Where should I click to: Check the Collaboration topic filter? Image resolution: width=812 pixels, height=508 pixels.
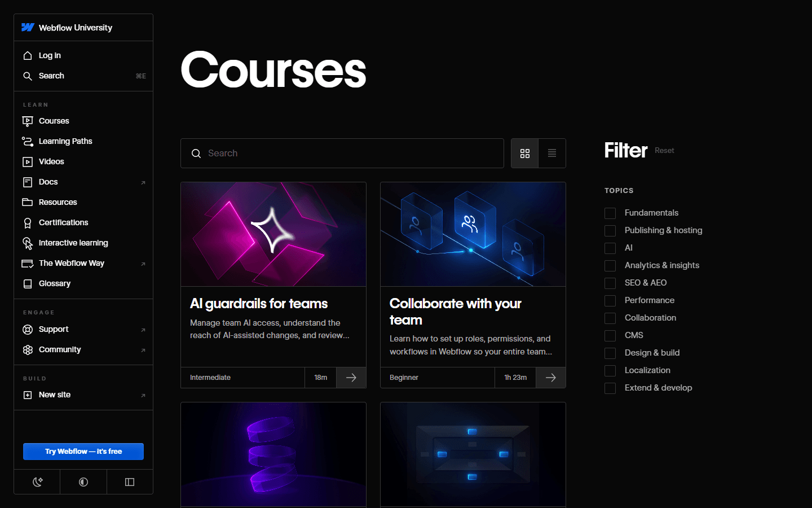[610, 318]
